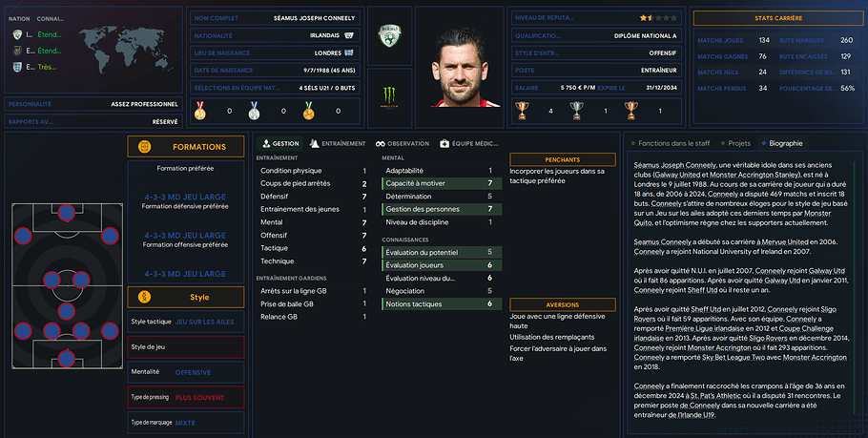Click the Ireland national team crest

388,41
